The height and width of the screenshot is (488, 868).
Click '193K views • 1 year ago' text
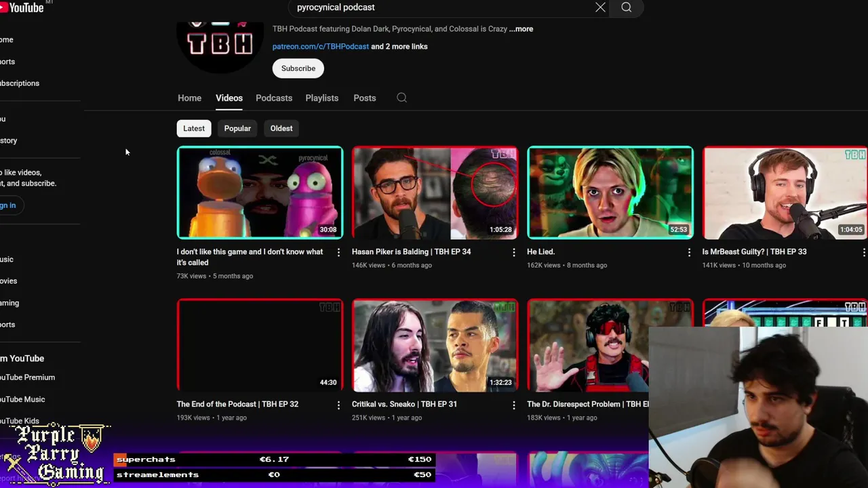tap(212, 418)
